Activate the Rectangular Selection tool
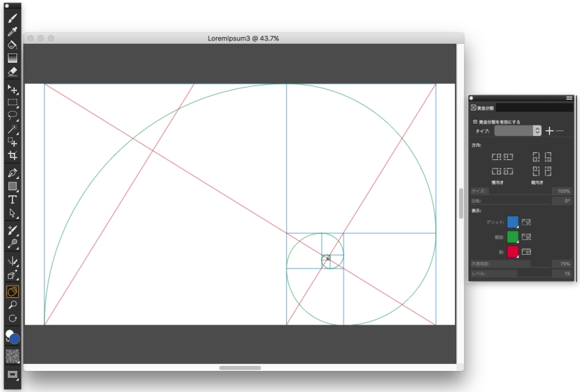 [12, 103]
